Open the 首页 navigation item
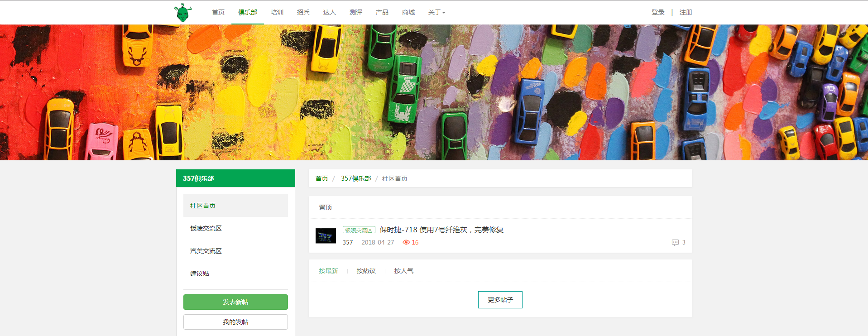 [x=218, y=12]
